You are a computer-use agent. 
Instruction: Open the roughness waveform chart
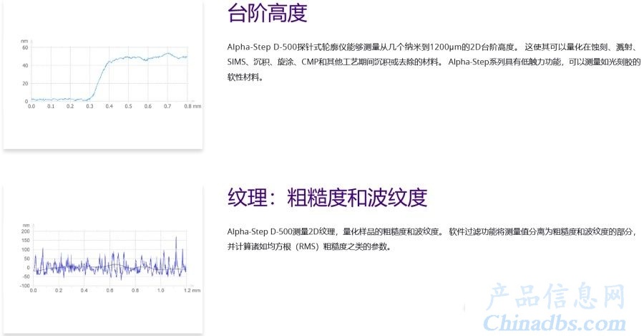pyautogui.click(x=110, y=258)
